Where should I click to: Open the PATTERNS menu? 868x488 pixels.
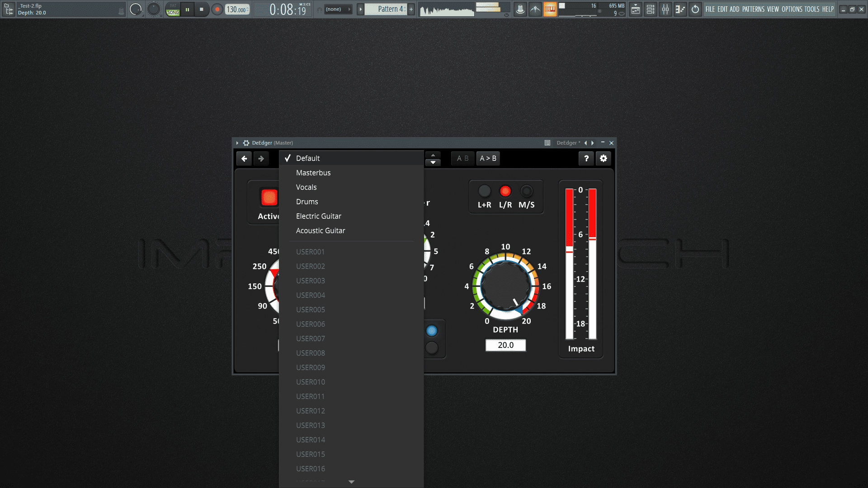(753, 9)
